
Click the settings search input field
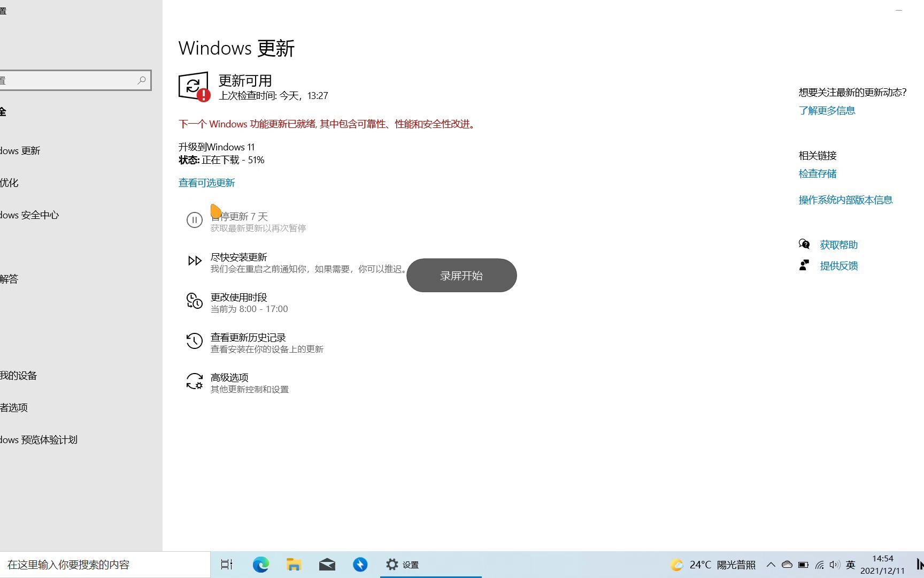(x=75, y=80)
